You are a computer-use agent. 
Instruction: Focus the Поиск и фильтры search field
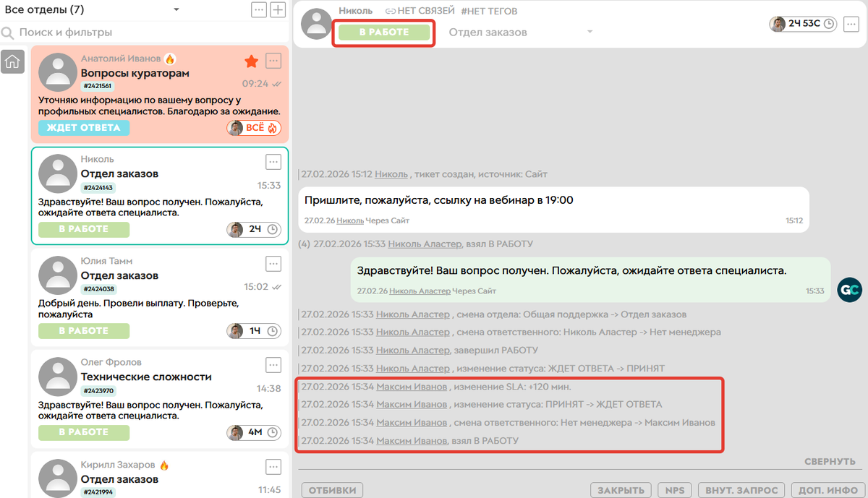coord(143,32)
